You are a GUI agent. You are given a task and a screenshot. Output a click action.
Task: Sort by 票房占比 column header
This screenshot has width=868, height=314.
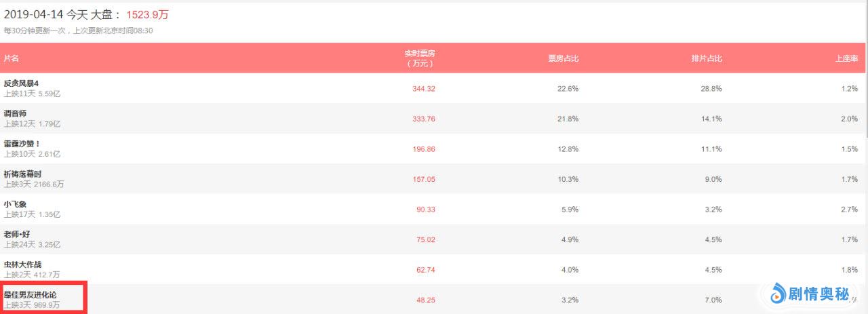pyautogui.click(x=563, y=58)
